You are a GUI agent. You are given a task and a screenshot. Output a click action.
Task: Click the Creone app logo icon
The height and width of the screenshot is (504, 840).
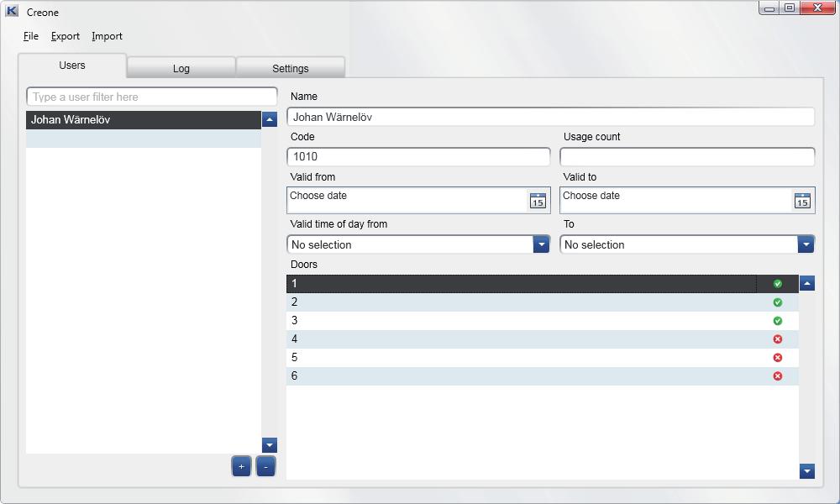tap(12, 11)
